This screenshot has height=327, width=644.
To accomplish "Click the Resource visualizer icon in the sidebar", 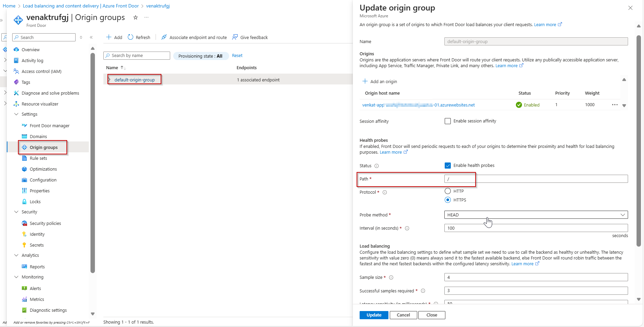I will [16, 104].
